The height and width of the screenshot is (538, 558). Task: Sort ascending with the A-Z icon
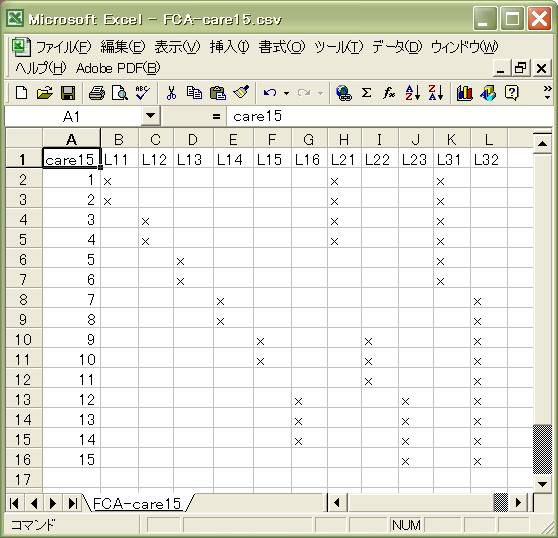point(413,93)
